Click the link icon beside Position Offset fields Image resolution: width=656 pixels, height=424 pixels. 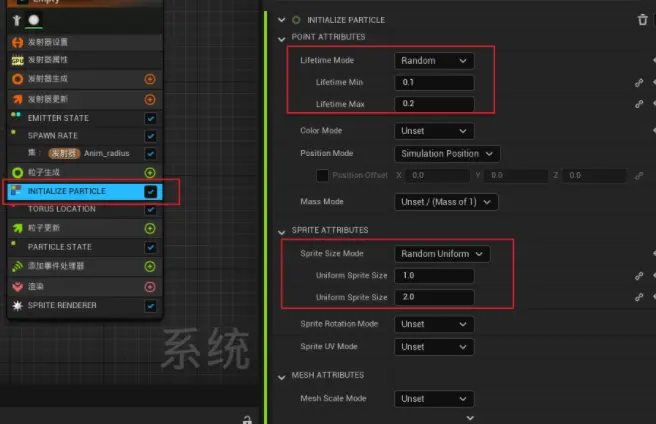point(638,176)
